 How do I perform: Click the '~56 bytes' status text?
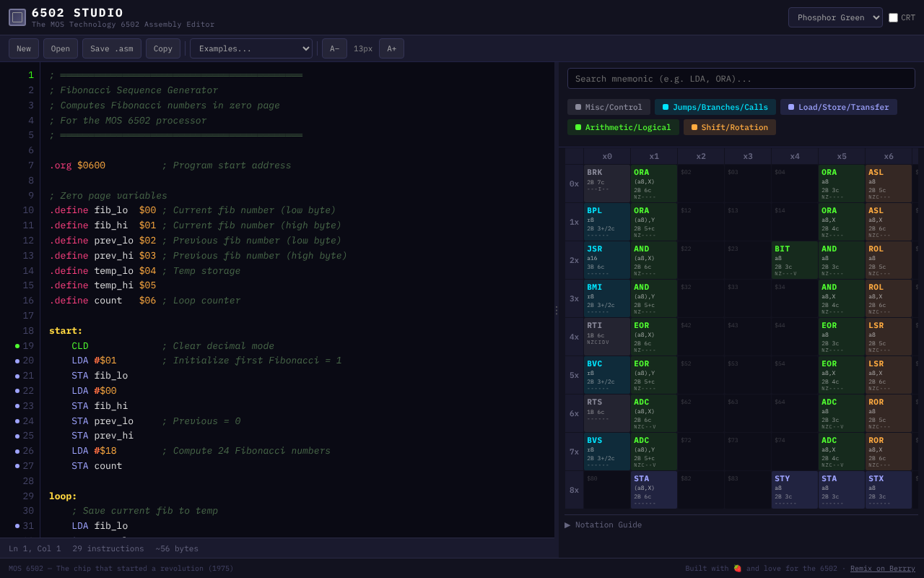click(177, 548)
